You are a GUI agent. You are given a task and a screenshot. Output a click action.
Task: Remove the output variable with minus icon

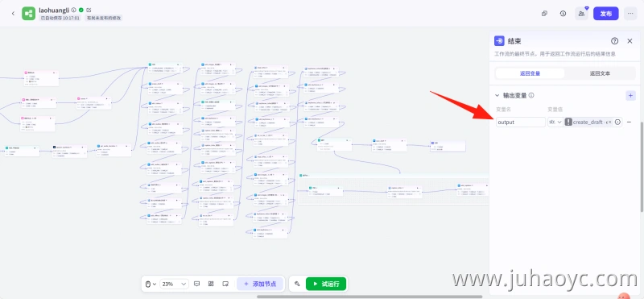pyautogui.click(x=629, y=123)
